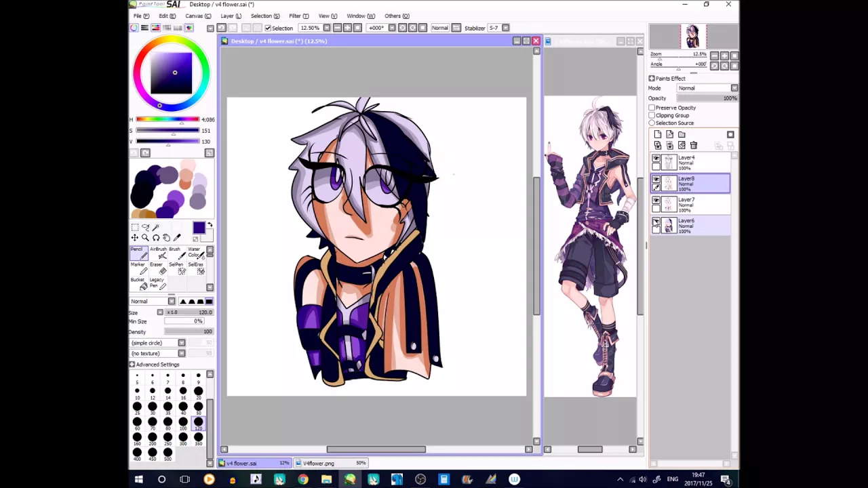Hide Layer7 with its eye icon
Screen dimensions: 868x488
pyautogui.click(x=656, y=200)
